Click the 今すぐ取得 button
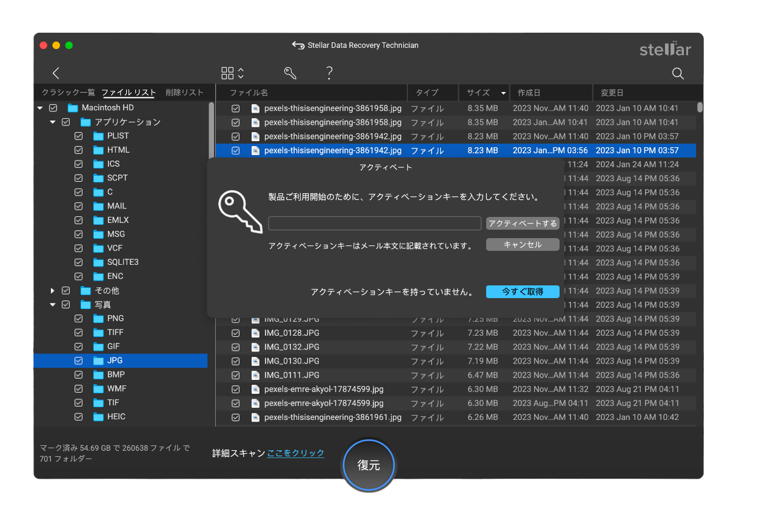 click(x=523, y=291)
